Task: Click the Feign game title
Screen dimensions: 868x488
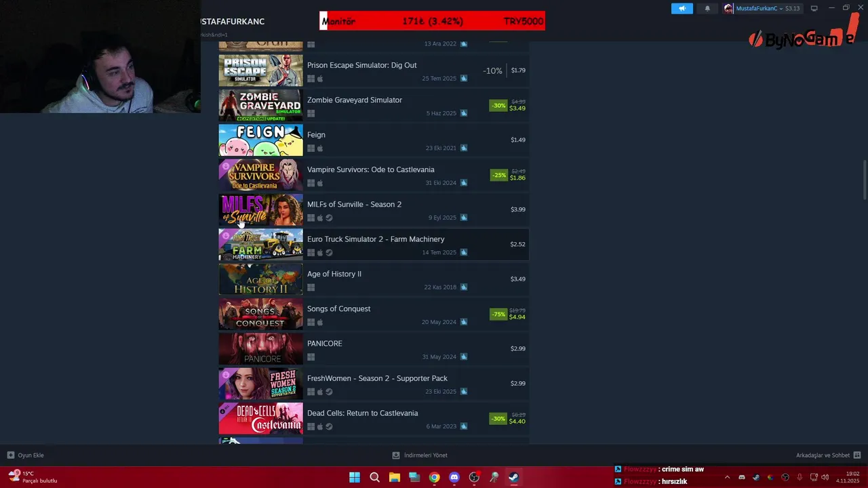Action: point(316,135)
